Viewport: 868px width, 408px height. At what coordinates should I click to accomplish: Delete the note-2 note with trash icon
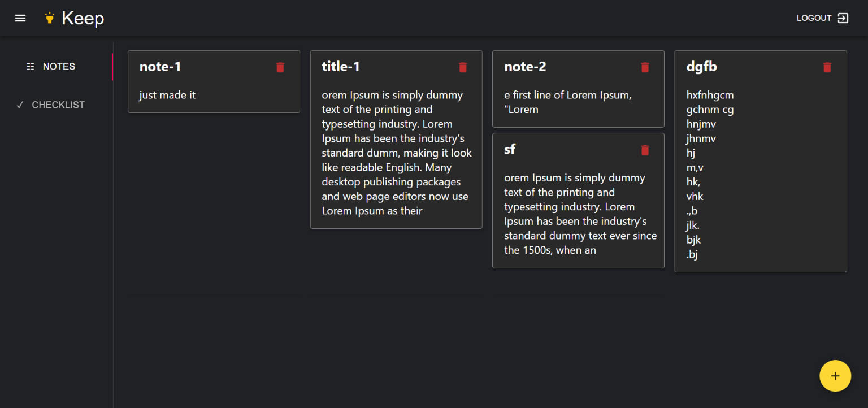(645, 67)
